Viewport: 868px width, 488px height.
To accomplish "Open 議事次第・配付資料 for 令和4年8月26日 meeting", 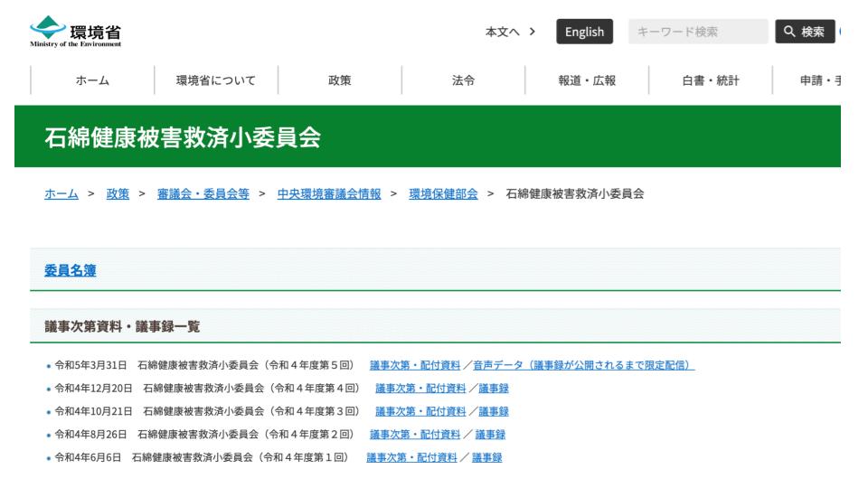I will click(415, 435).
